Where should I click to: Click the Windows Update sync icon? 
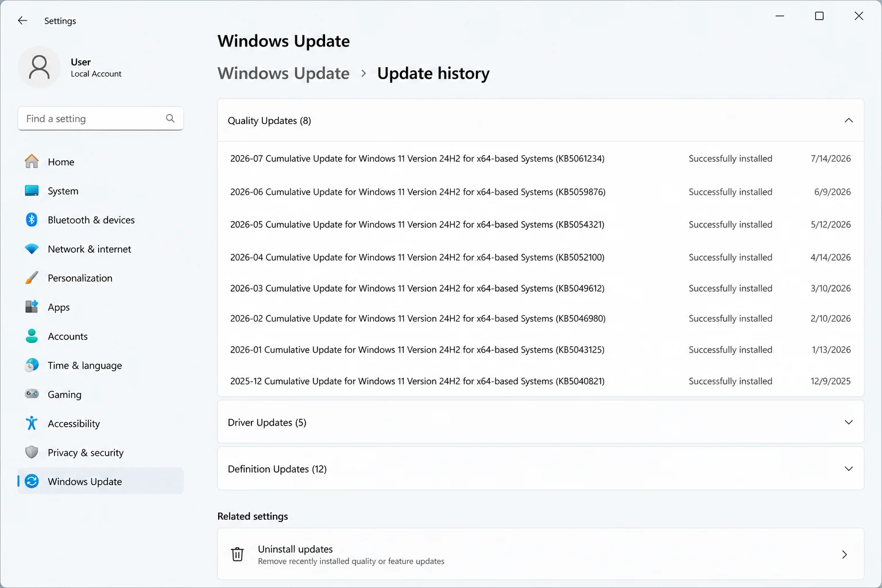click(32, 481)
